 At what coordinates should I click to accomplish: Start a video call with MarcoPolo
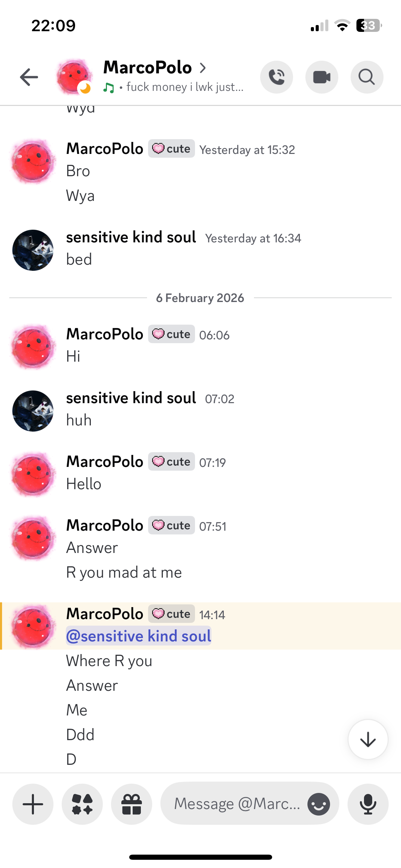click(322, 77)
